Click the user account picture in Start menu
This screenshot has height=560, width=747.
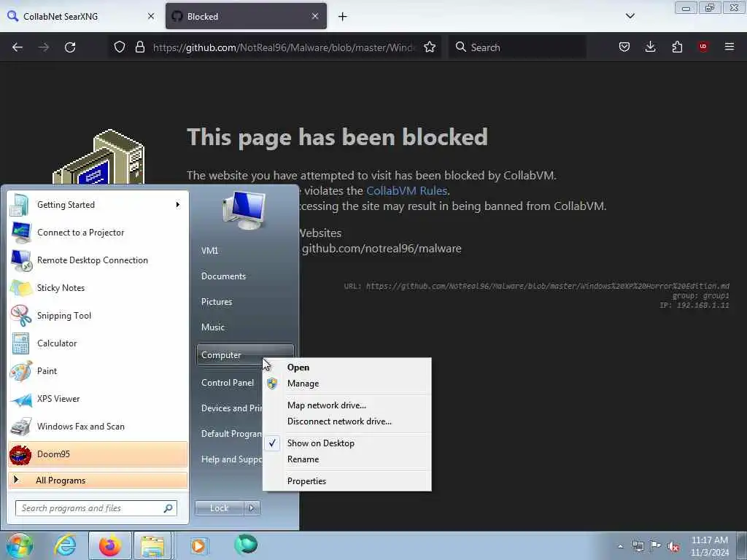tap(244, 210)
